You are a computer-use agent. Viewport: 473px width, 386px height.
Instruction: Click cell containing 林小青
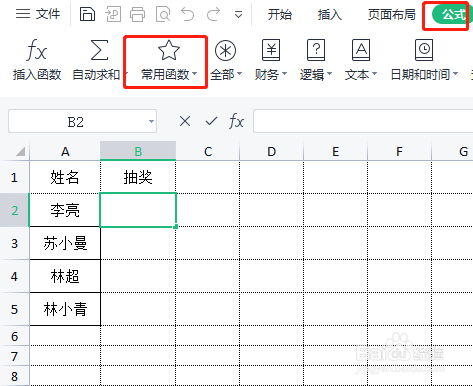[x=65, y=309]
